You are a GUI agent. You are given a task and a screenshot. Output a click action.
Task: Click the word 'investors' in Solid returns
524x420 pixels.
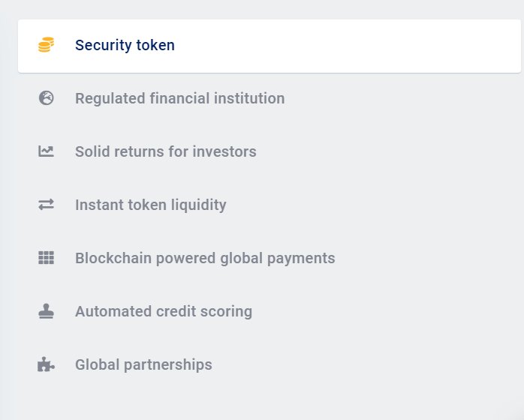point(224,151)
